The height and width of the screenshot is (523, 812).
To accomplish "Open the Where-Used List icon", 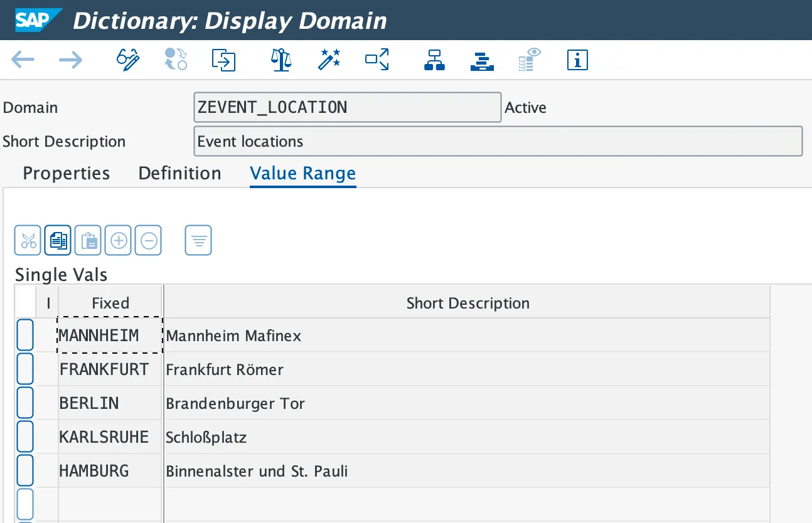I will point(377,60).
